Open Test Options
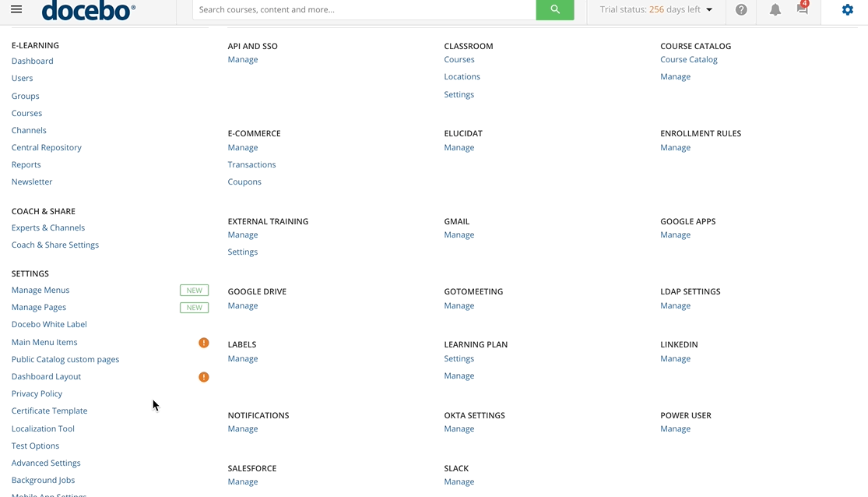868x497 pixels. pos(36,446)
